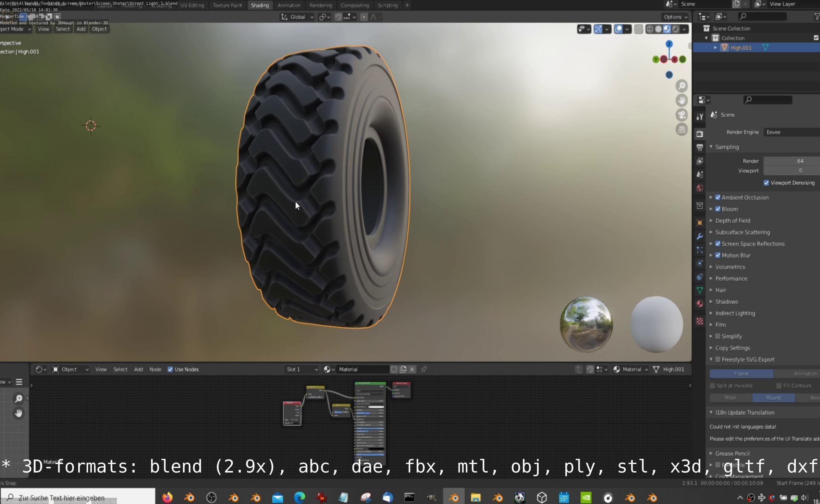The width and height of the screenshot is (820, 504).
Task: Open viewport Options dropdown
Action: [675, 17]
